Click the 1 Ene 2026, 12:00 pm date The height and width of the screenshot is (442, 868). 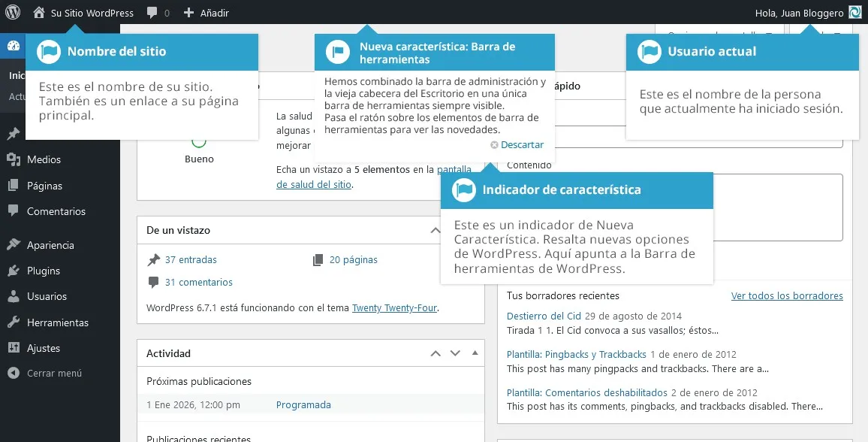193,405
